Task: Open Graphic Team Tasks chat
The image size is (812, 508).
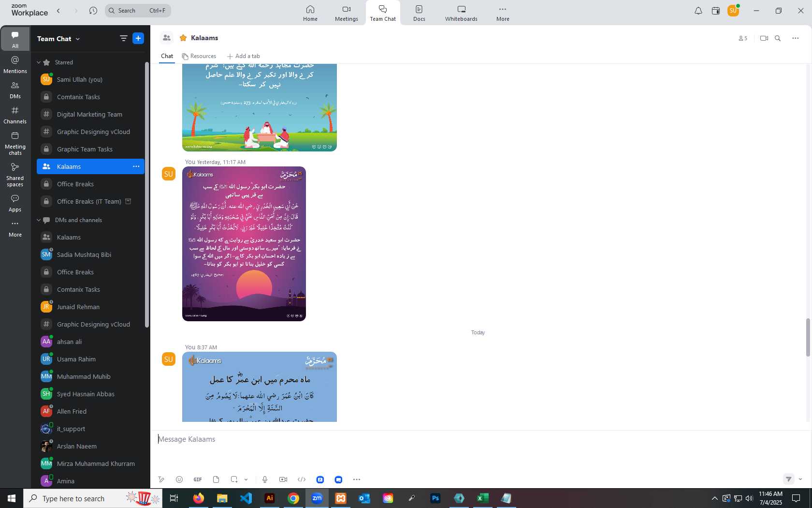Action: 90,149
